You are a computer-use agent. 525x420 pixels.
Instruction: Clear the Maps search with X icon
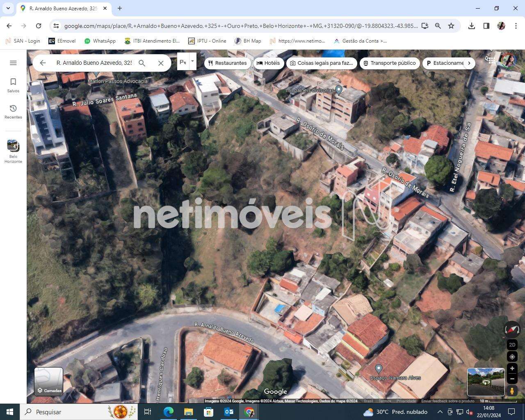(x=161, y=63)
